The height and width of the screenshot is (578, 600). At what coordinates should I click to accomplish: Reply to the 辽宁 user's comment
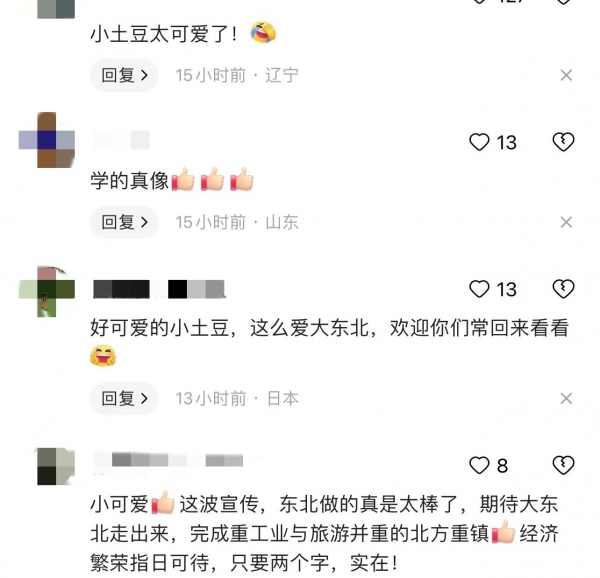tap(124, 75)
